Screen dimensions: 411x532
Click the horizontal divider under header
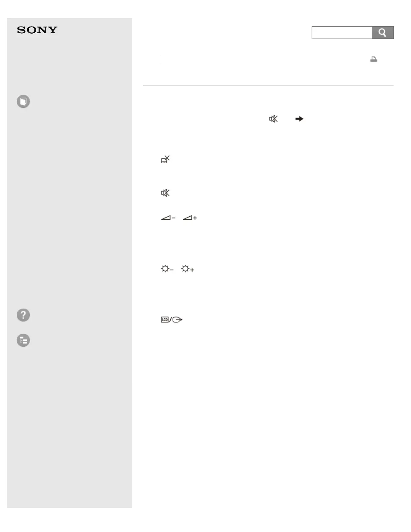(x=268, y=86)
